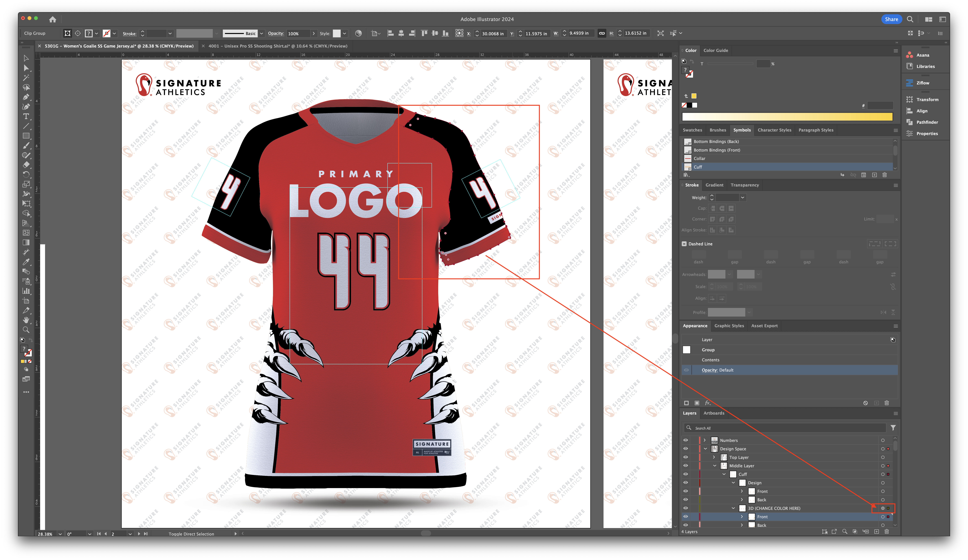Click Add New Effect fx icon
The width and height of the screenshot is (968, 560).
(x=708, y=403)
